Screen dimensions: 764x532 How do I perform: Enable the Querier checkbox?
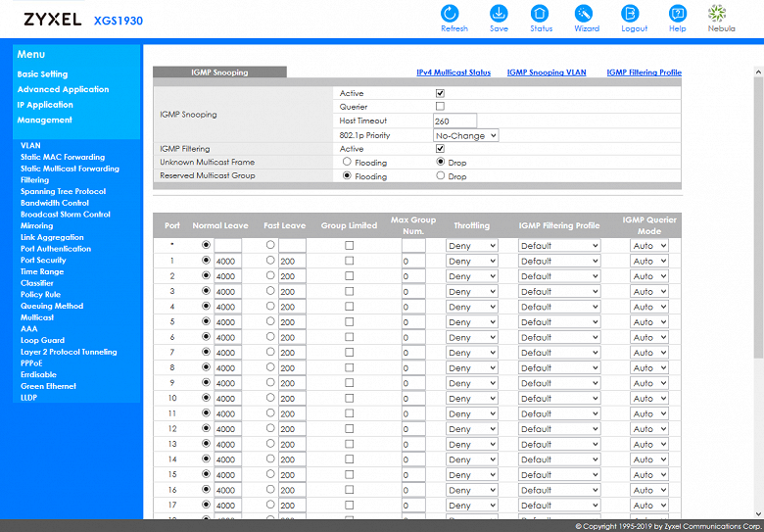click(440, 107)
